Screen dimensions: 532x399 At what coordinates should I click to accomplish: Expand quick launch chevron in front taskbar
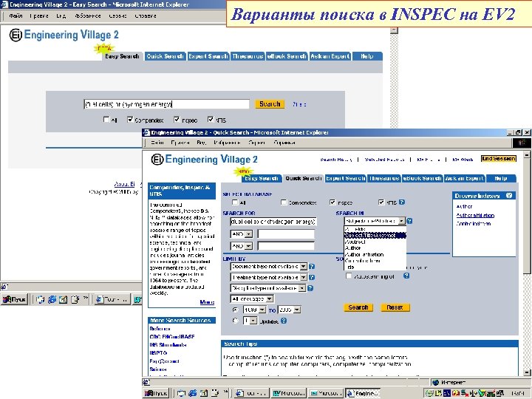(x=226, y=392)
